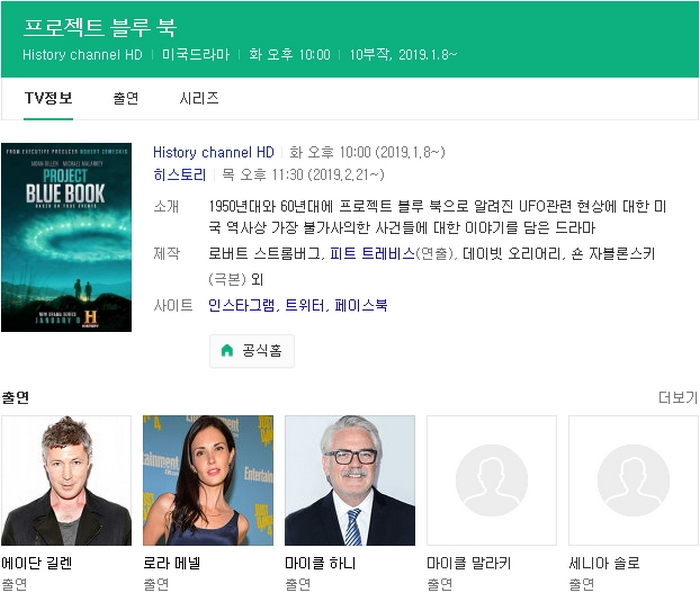Image resolution: width=700 pixels, height=602 pixels.
Task: Click the Project Blue Book poster thumbnail
Action: coord(67,237)
